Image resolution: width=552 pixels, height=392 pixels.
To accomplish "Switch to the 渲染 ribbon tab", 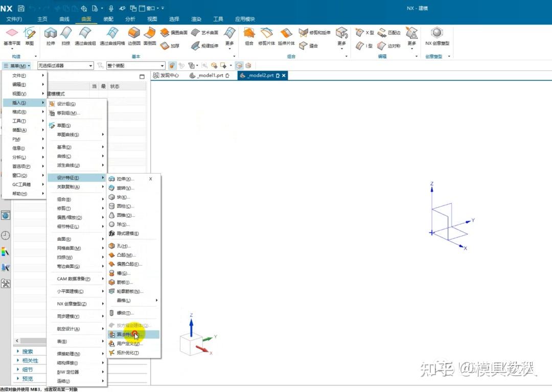I will point(196,18).
